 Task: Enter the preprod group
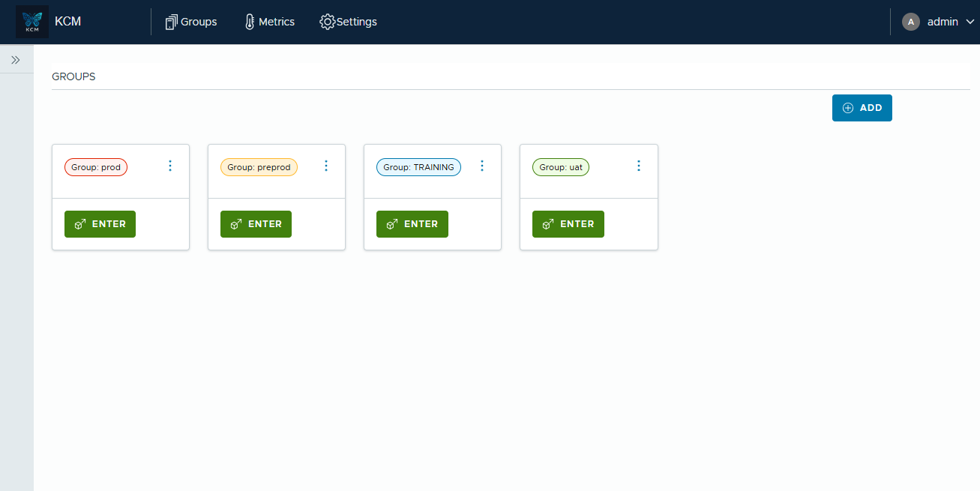pyautogui.click(x=256, y=224)
